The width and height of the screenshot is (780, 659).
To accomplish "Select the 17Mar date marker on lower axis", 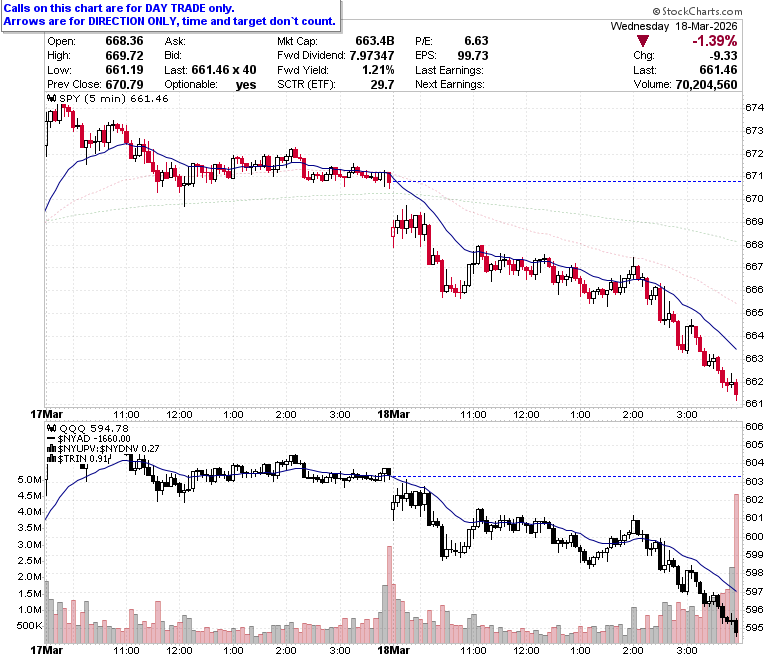I will pos(47,650).
